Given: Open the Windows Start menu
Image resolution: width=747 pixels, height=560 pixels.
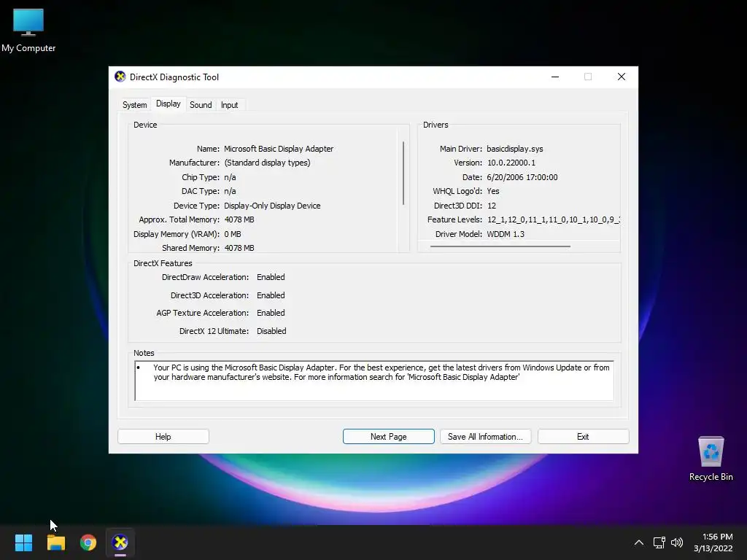Looking at the screenshot, I should [x=23, y=542].
